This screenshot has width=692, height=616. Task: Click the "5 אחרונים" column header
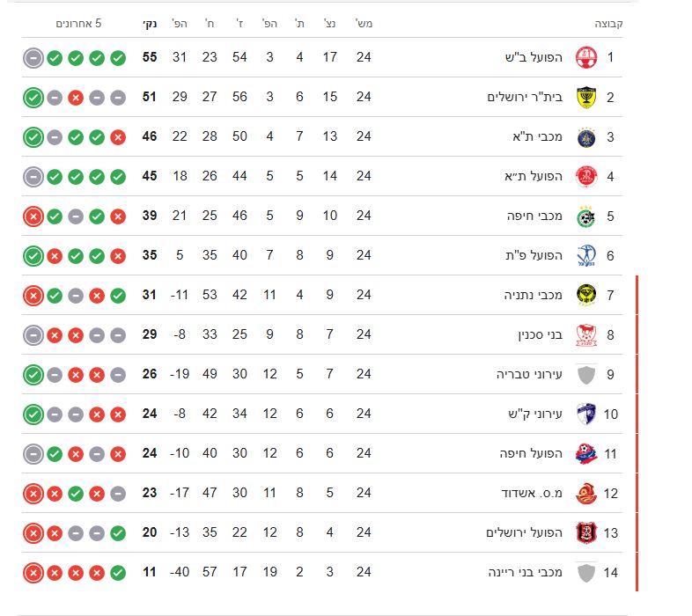pyautogui.click(x=77, y=24)
